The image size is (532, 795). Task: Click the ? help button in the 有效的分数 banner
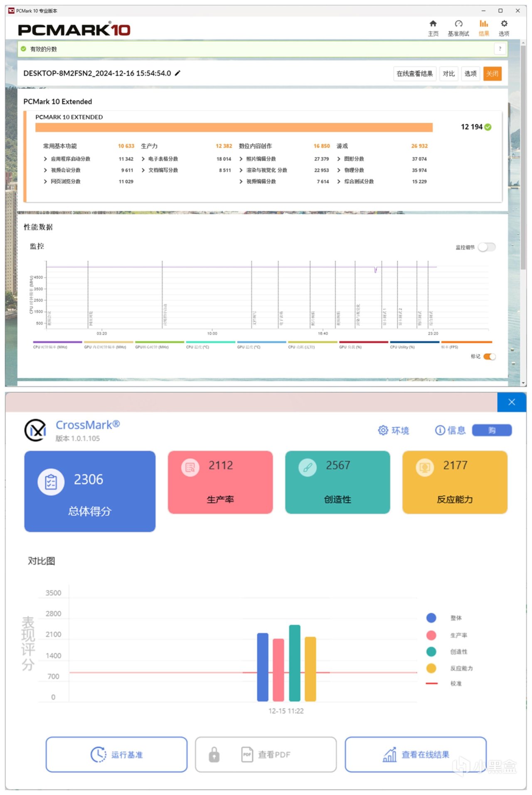[x=500, y=49]
